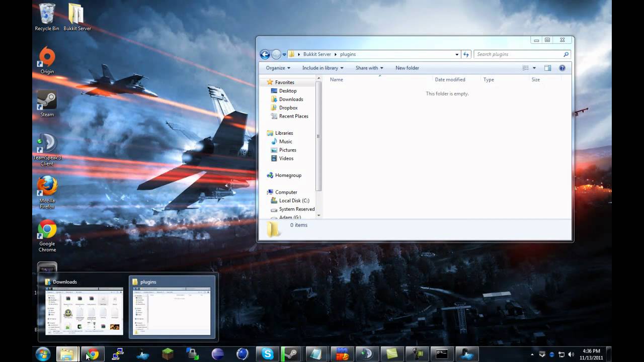
Task: Go back using the Explorer Back arrow
Action: coord(265,54)
